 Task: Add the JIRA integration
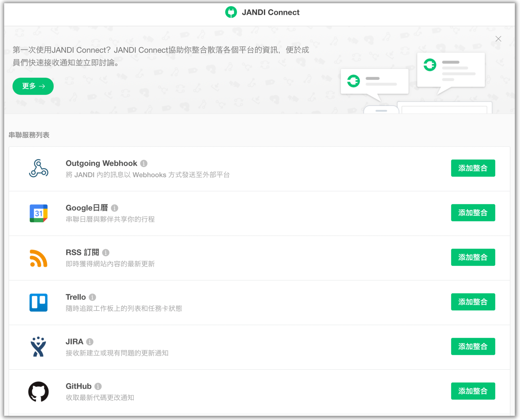point(473,346)
